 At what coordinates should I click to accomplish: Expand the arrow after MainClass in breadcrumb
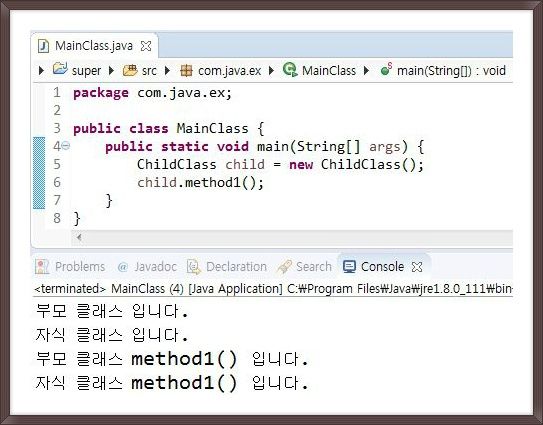click(366, 71)
